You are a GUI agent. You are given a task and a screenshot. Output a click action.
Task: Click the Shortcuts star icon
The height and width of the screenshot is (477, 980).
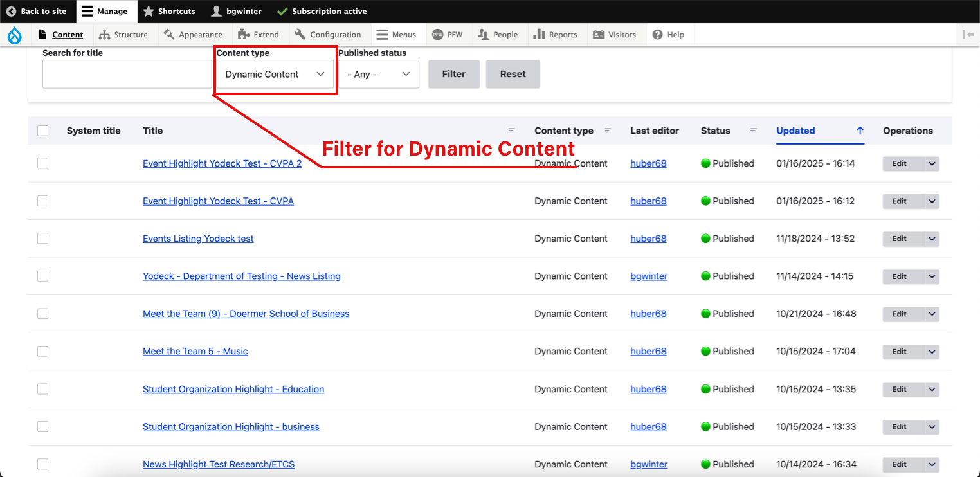(149, 12)
